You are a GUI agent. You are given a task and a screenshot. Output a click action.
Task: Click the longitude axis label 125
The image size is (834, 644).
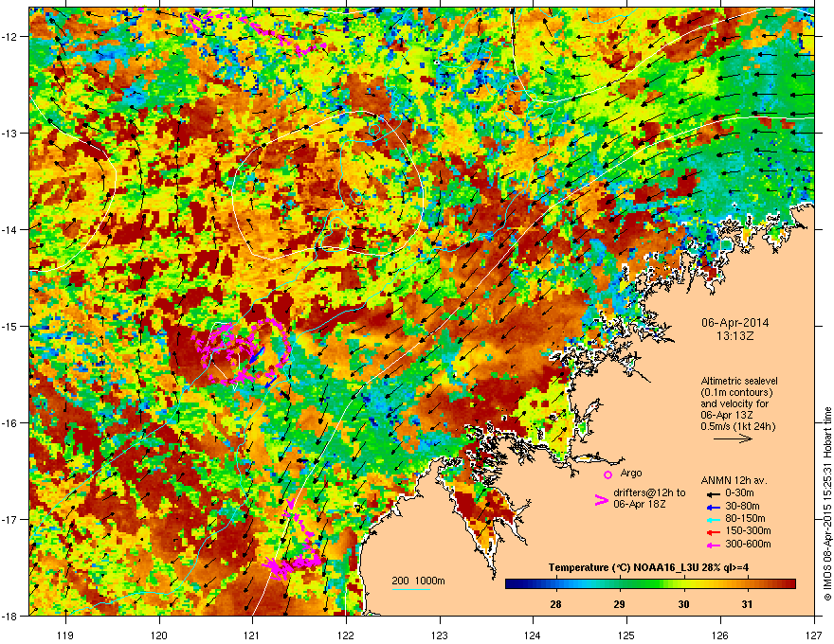tap(626, 635)
